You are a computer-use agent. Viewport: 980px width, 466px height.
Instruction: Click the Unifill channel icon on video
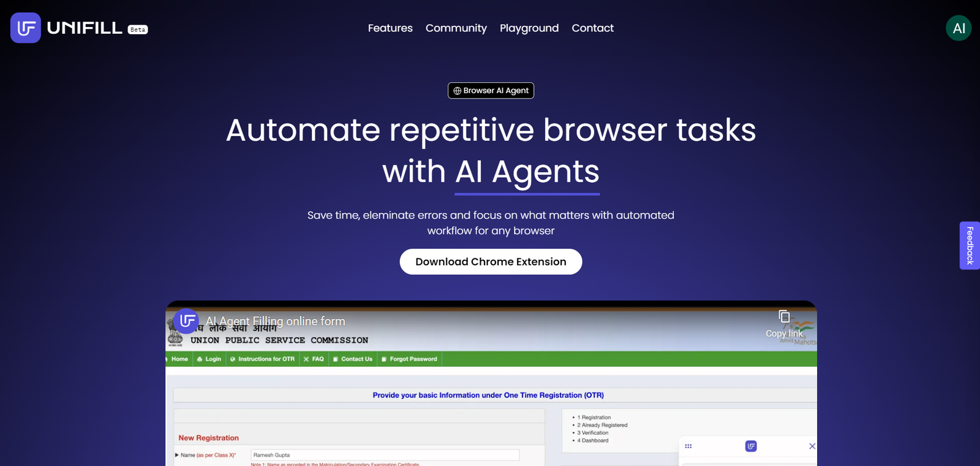(186, 321)
